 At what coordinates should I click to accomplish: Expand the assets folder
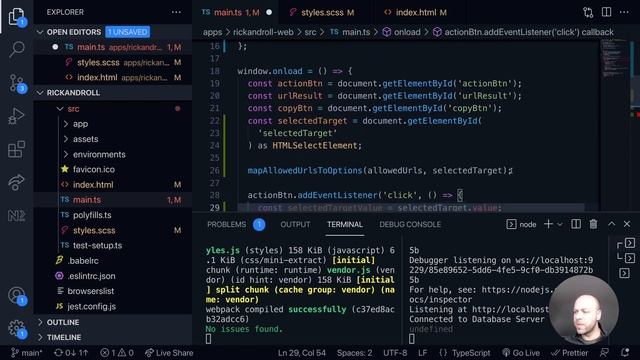113,139
